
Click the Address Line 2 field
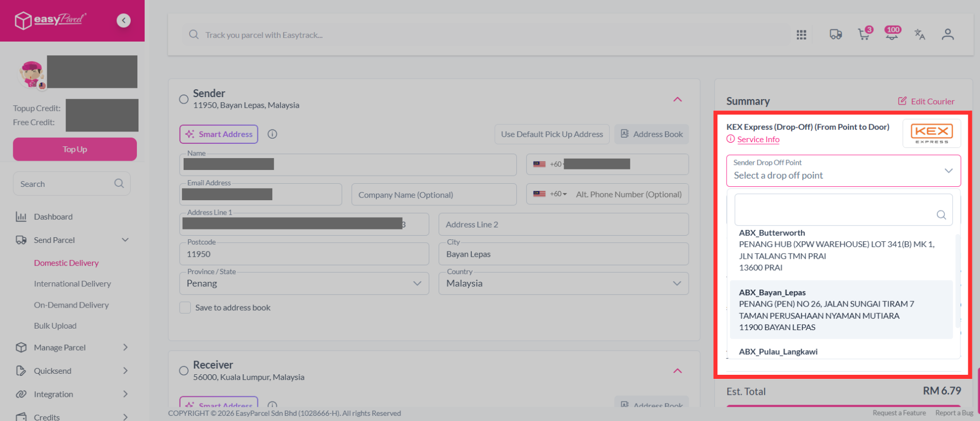564,224
